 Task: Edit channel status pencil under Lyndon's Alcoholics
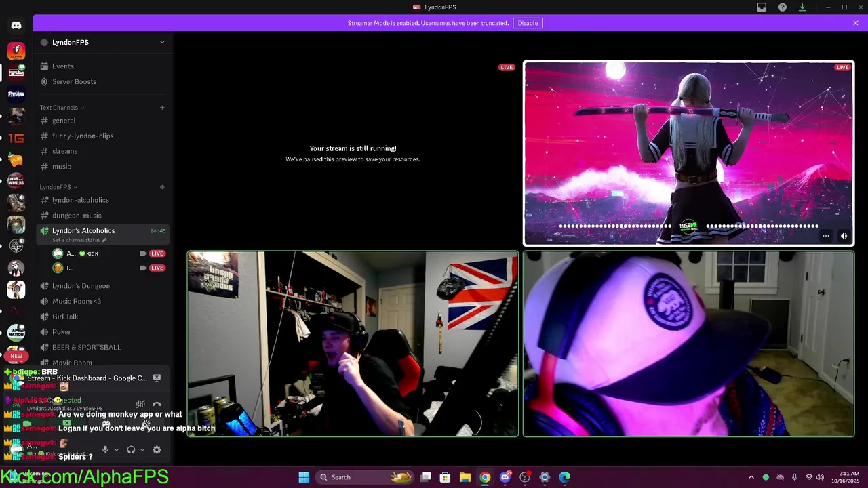click(104, 240)
